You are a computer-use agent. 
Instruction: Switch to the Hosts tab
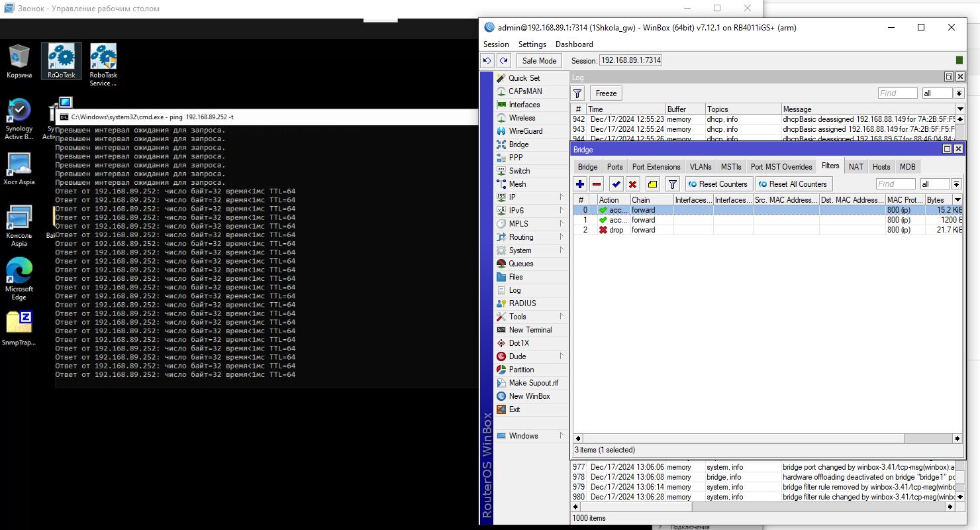click(881, 167)
